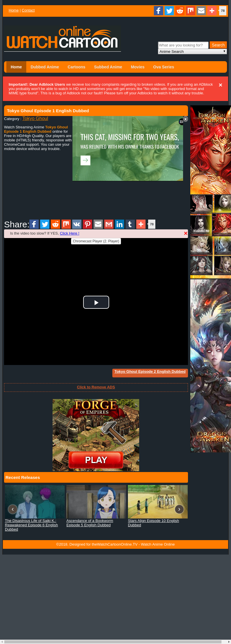Play the video in the player

(96, 302)
